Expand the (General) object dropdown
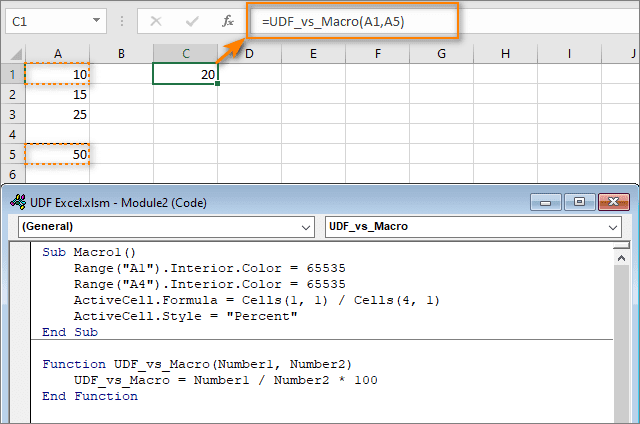 coord(306,227)
